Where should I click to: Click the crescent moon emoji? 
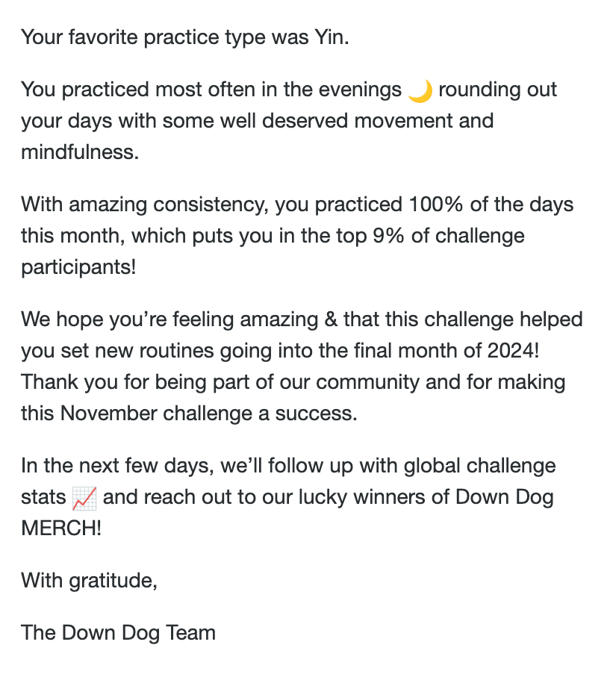420,91
